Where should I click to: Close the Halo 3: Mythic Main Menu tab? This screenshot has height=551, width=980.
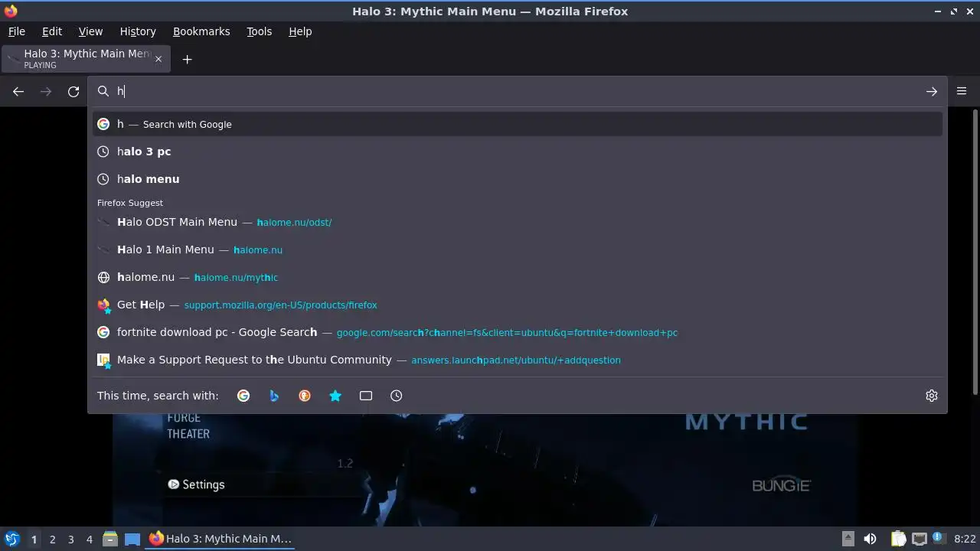158,59
